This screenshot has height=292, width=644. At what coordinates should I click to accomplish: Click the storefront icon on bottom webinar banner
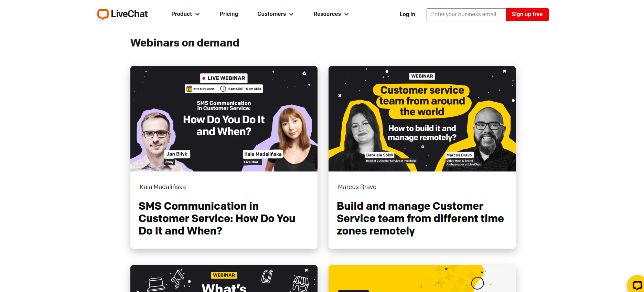click(301, 283)
